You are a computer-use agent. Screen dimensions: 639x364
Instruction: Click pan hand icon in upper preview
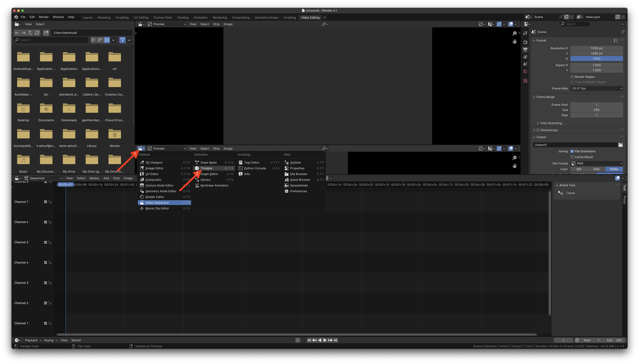pyautogui.click(x=514, y=42)
